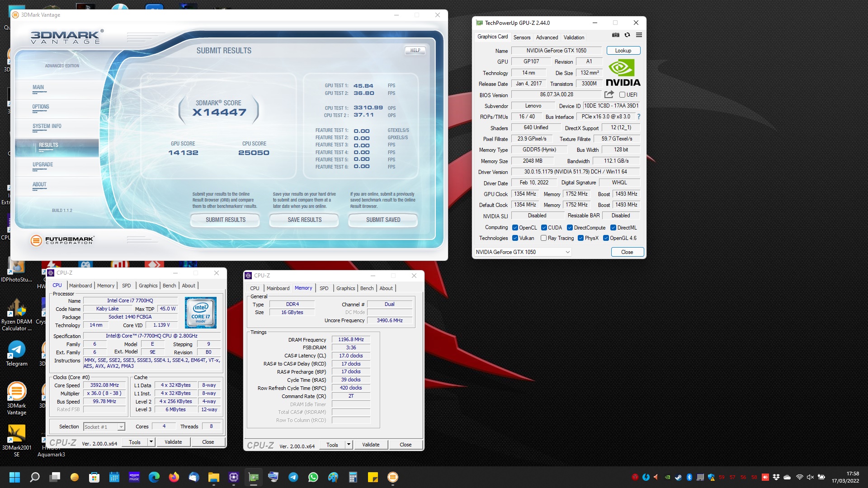Open Microsoft Edge from the taskbar
This screenshot has height=488, width=868.
[154, 477]
